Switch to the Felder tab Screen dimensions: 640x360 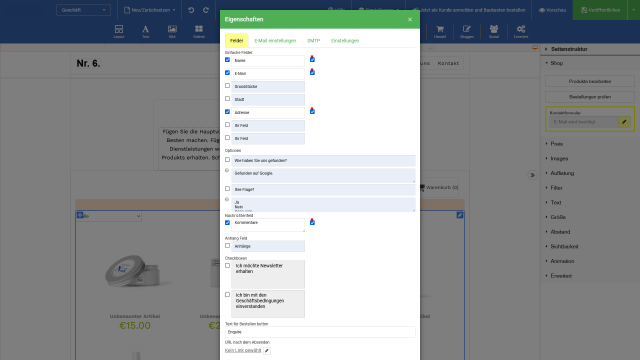tap(237, 41)
